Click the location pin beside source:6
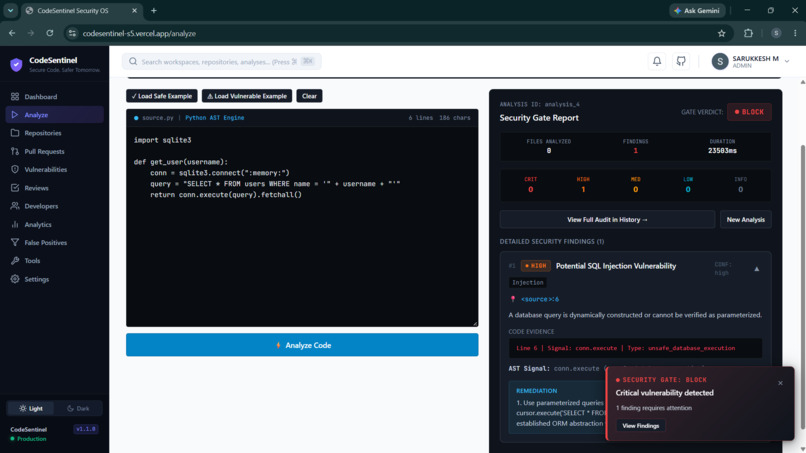This screenshot has height=453, width=806. coord(512,299)
